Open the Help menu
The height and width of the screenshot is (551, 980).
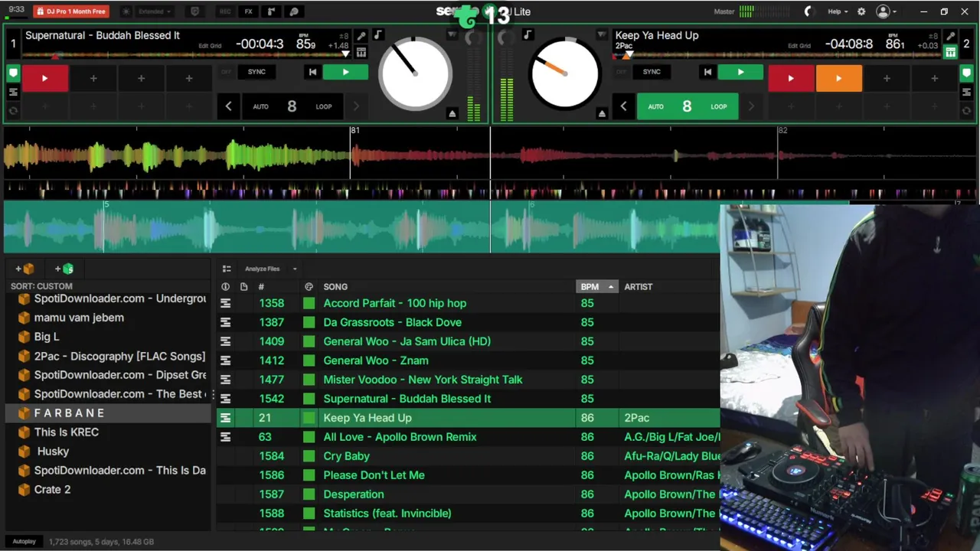838,11
